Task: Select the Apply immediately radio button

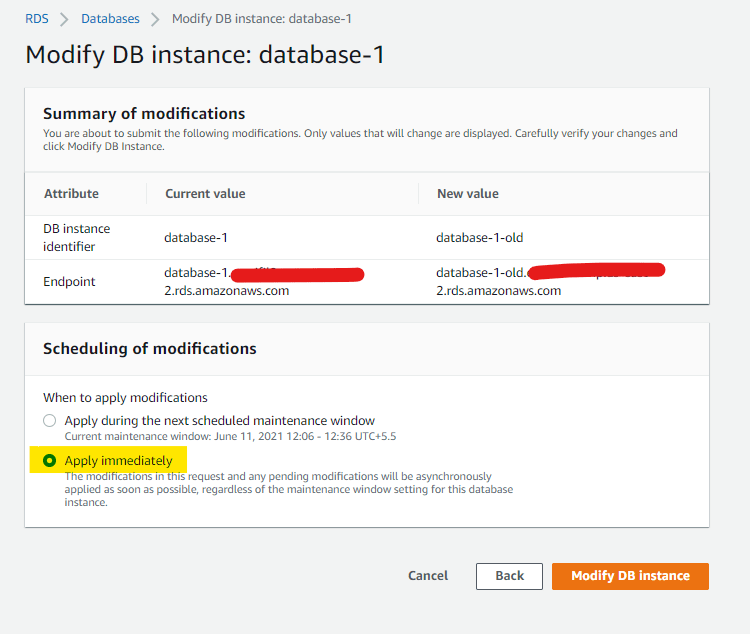Action: tap(50, 461)
